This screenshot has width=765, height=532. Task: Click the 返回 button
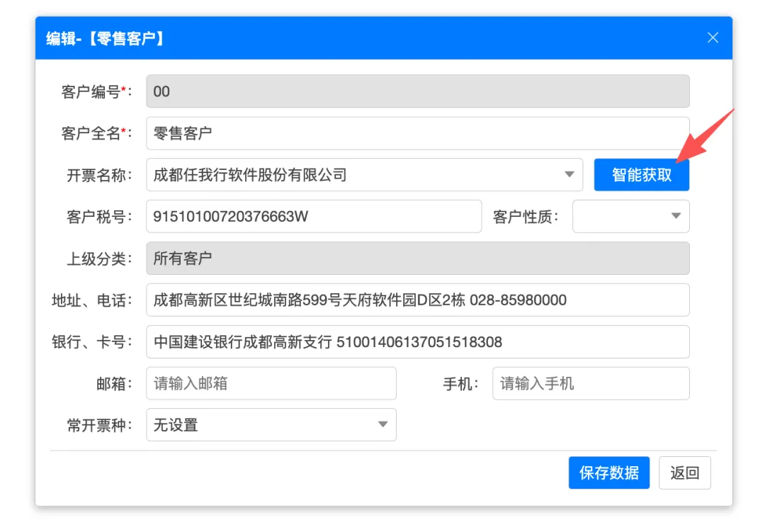684,472
